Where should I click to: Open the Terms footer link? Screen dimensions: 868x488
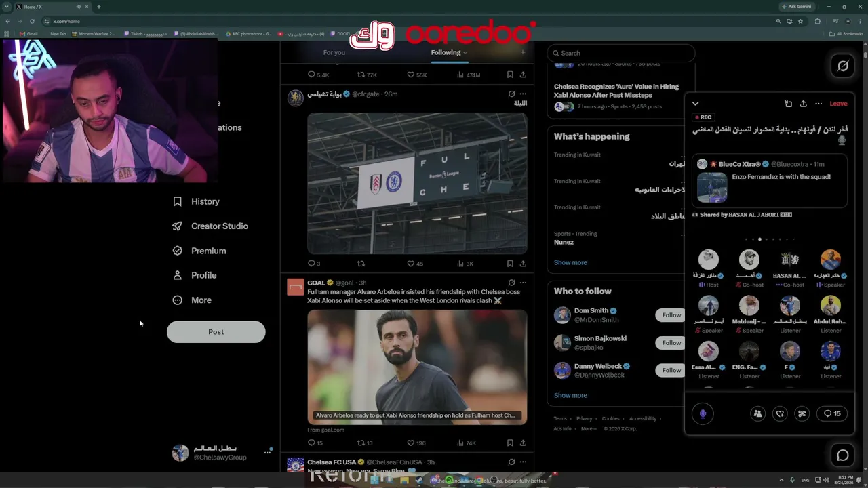click(560, 419)
